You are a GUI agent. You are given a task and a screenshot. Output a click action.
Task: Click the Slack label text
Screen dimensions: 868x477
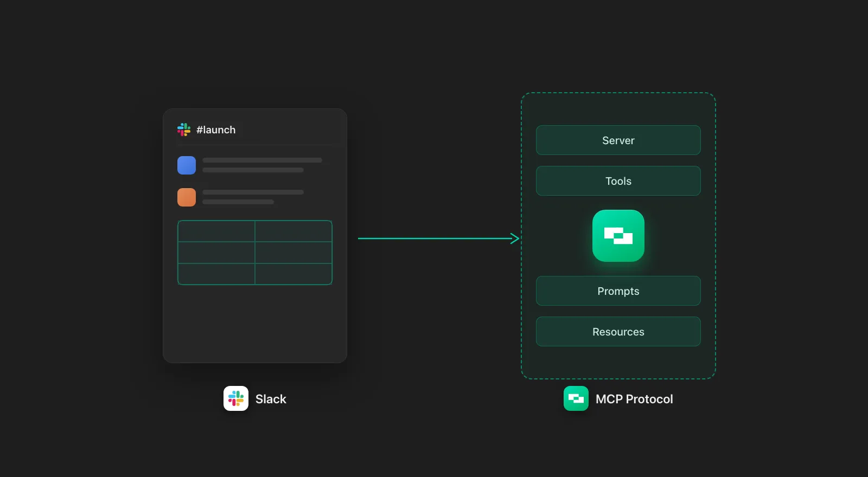click(x=271, y=399)
